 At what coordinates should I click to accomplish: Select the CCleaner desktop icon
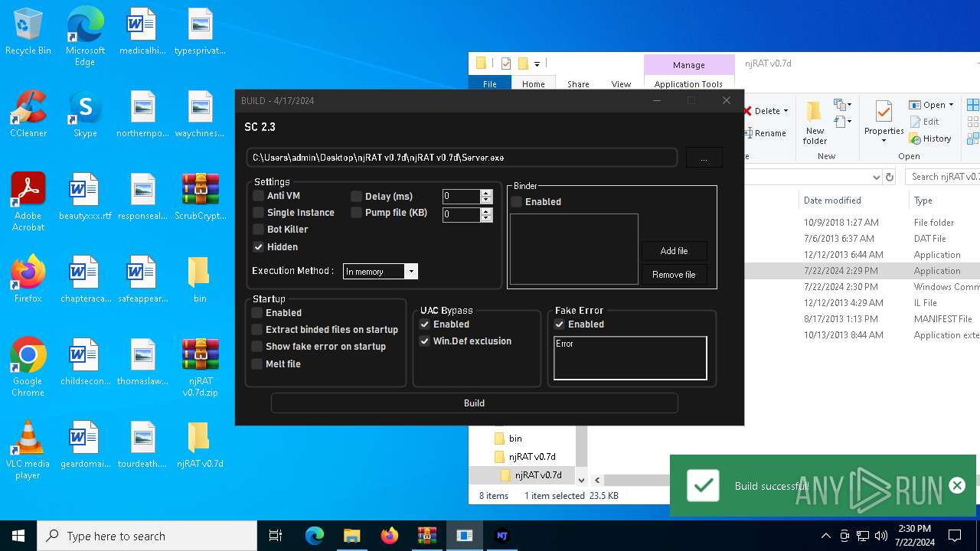coord(28,115)
